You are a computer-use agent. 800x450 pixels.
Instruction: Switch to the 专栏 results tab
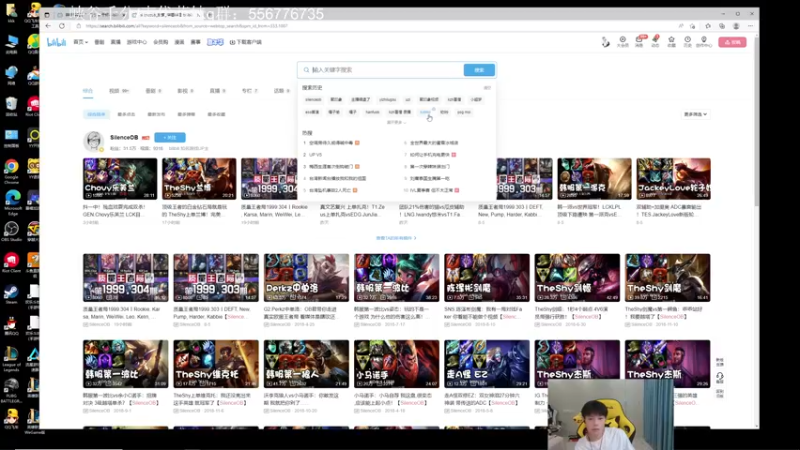(249, 91)
